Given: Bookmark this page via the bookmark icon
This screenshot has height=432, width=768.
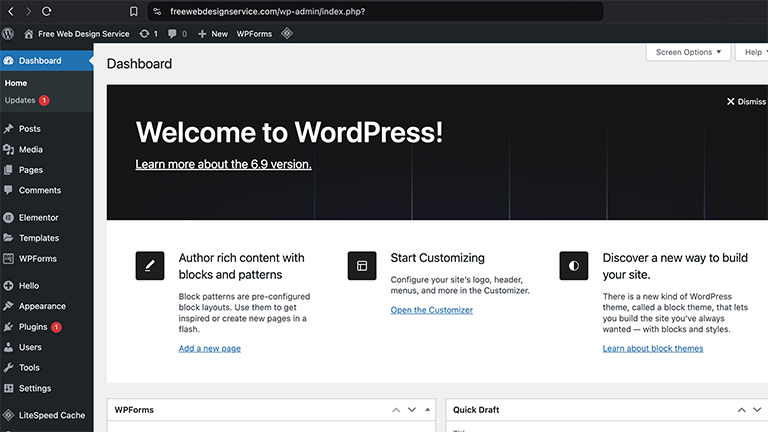Looking at the screenshot, I should (133, 11).
